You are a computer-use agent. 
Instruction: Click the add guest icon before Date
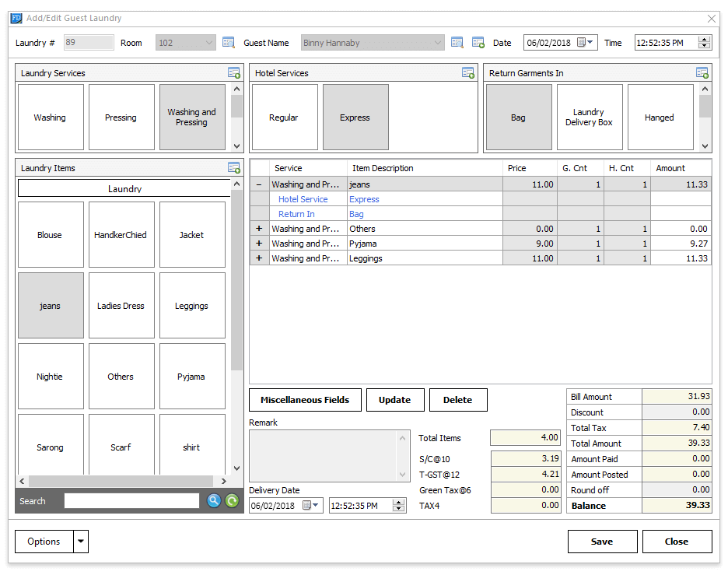pos(478,43)
